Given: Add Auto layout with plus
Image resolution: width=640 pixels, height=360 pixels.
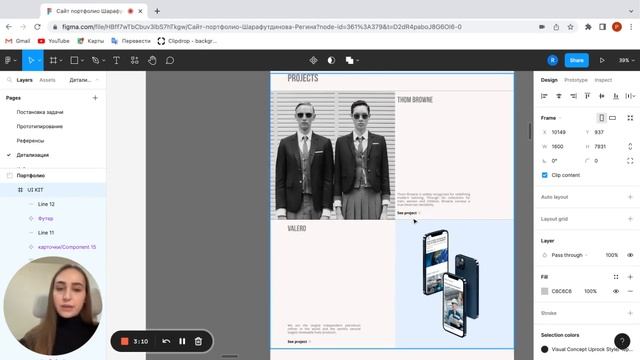Looking at the screenshot, I should [x=630, y=197].
